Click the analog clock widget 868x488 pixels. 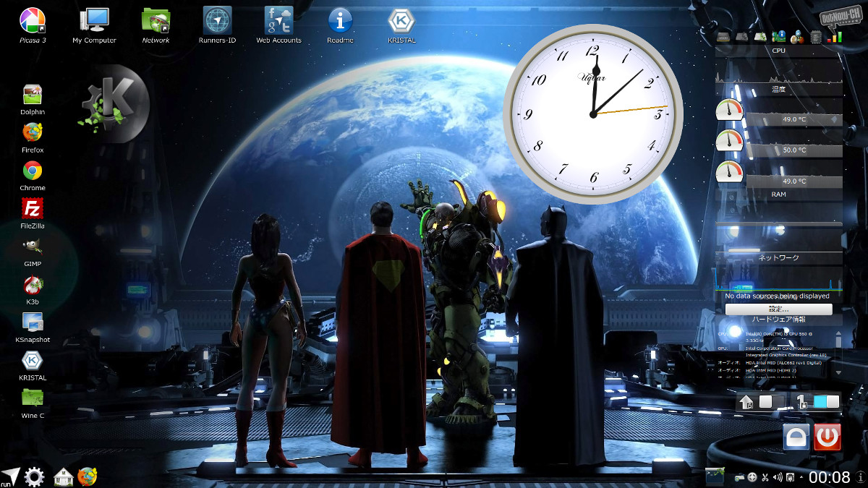point(593,114)
